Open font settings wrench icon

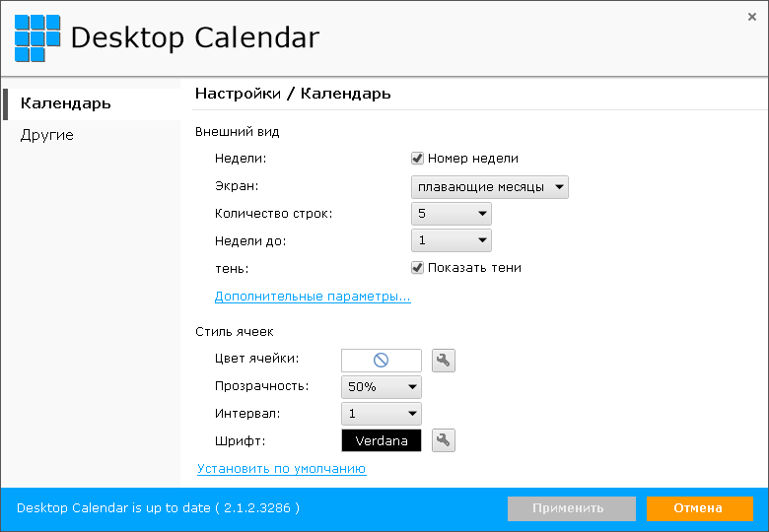444,440
